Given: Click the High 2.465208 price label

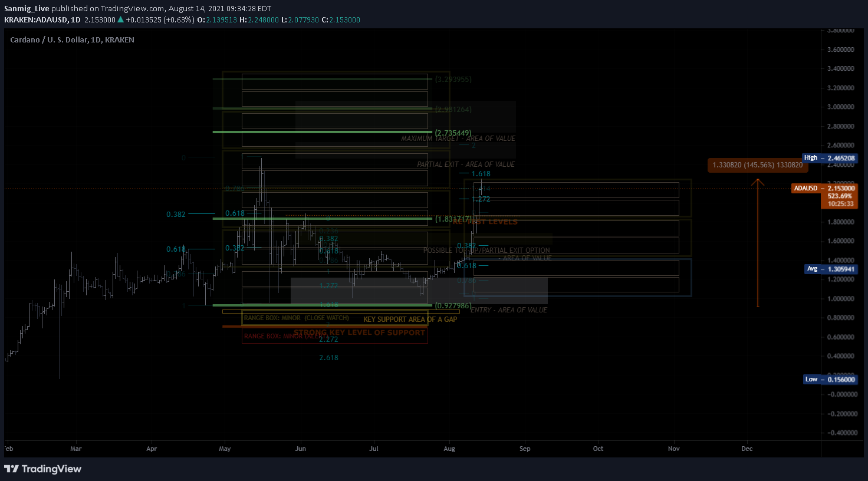Looking at the screenshot, I should point(830,158).
